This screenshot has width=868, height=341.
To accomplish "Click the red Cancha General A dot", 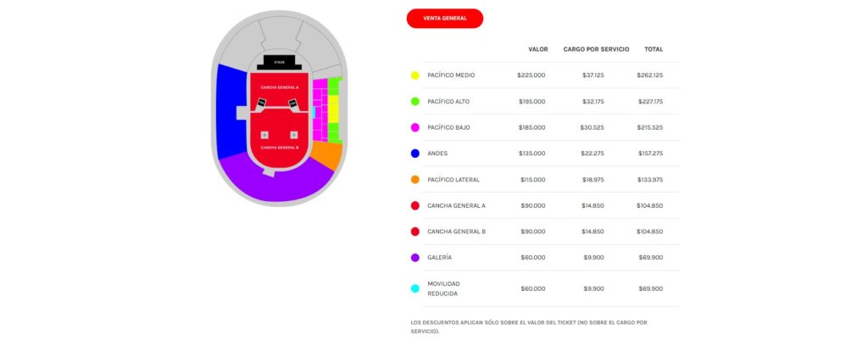I will (415, 205).
